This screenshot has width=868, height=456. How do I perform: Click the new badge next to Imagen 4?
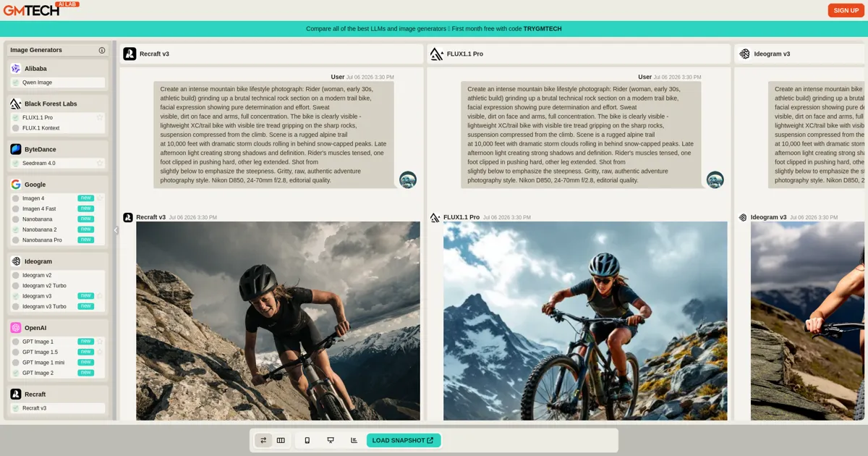(86, 198)
